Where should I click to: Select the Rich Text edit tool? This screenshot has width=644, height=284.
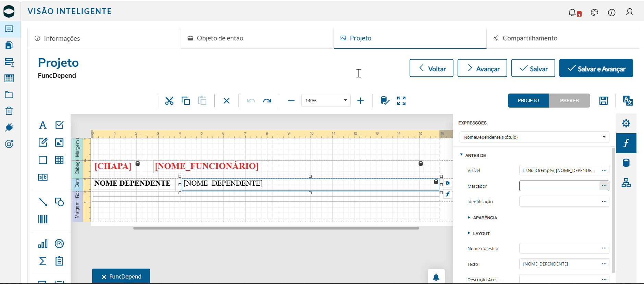43,143
